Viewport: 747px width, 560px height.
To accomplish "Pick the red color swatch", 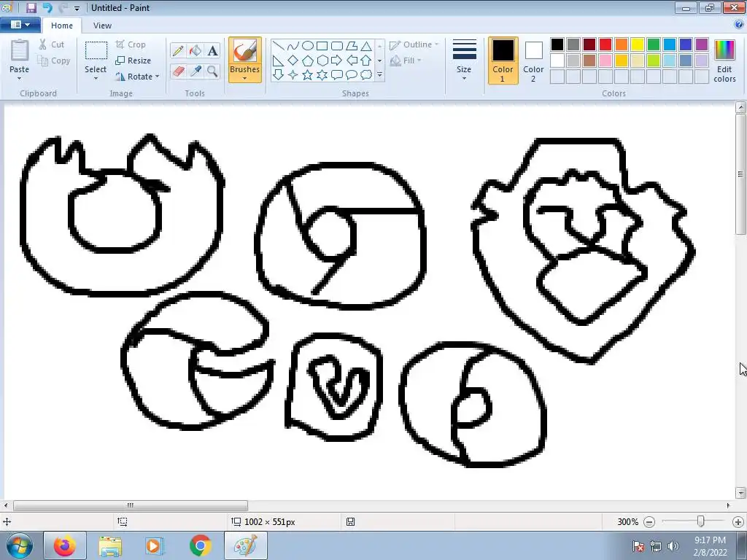I will pyautogui.click(x=605, y=44).
